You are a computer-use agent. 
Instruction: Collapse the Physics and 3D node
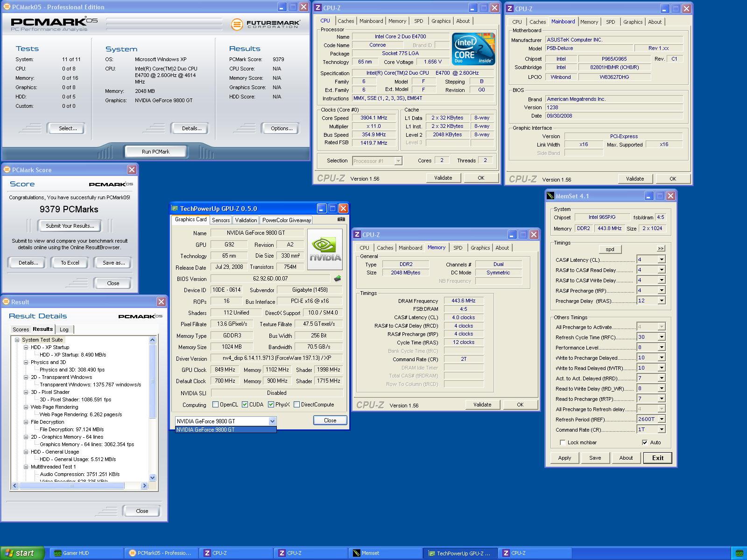pos(26,362)
